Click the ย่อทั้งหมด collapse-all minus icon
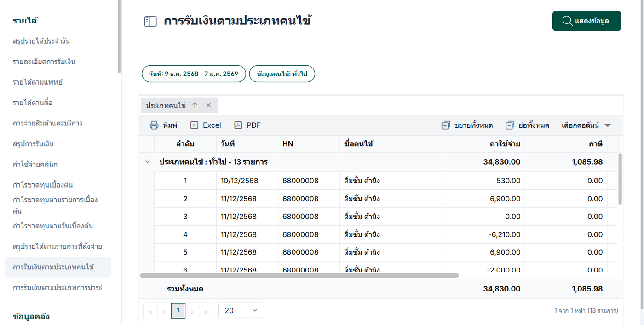The image size is (644, 325). click(x=510, y=125)
